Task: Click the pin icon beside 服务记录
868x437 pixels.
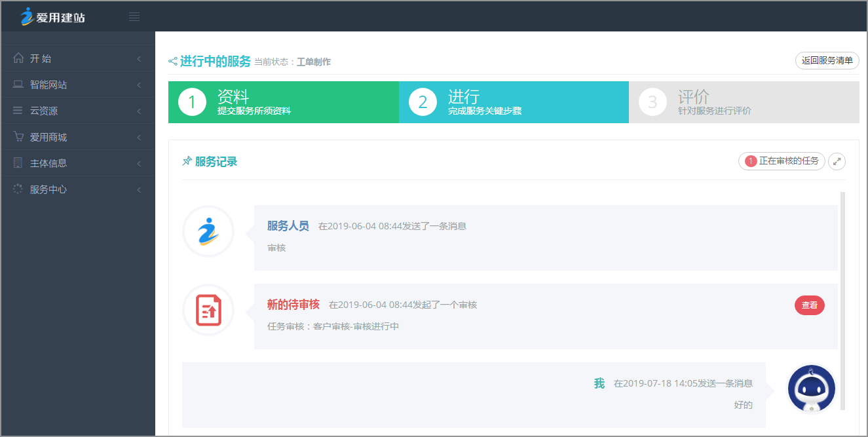Action: (x=187, y=161)
